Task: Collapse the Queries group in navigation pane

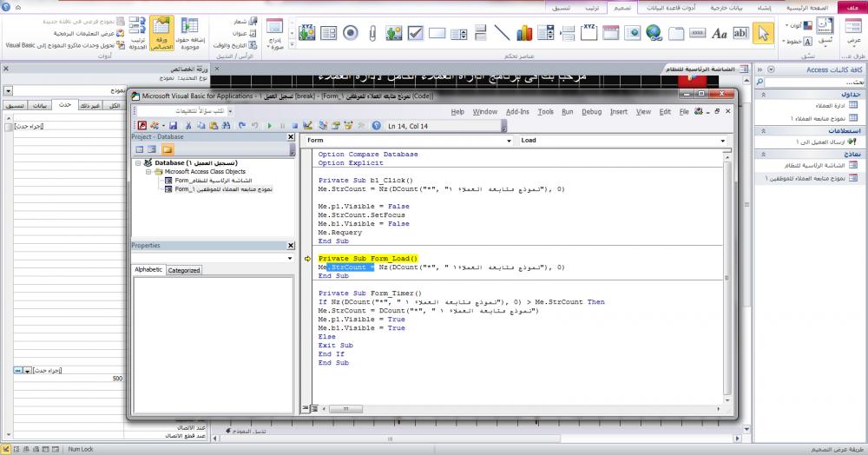Action: [763, 131]
